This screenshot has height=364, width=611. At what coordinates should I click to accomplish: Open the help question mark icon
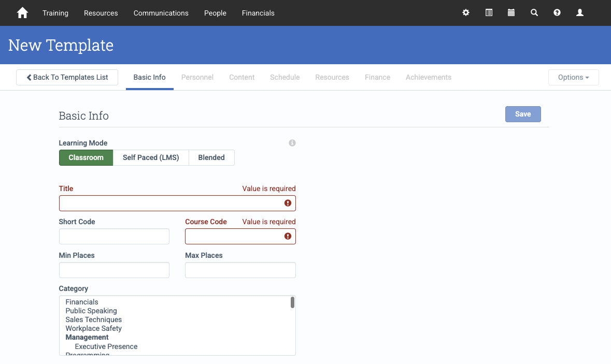pyautogui.click(x=557, y=13)
